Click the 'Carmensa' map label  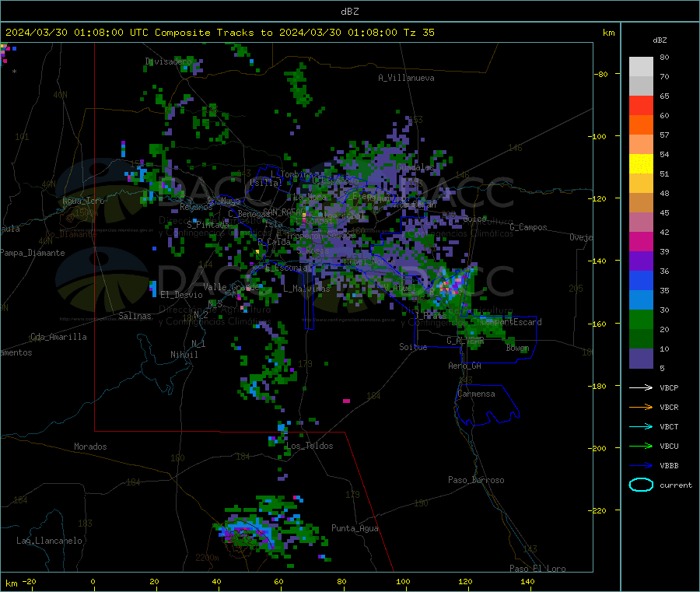coord(476,394)
